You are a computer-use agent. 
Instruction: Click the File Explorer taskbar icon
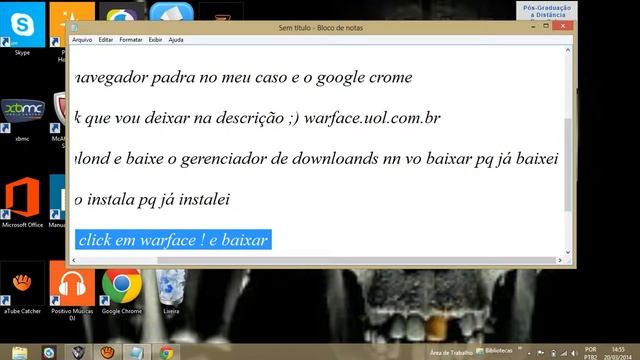(x=19, y=353)
